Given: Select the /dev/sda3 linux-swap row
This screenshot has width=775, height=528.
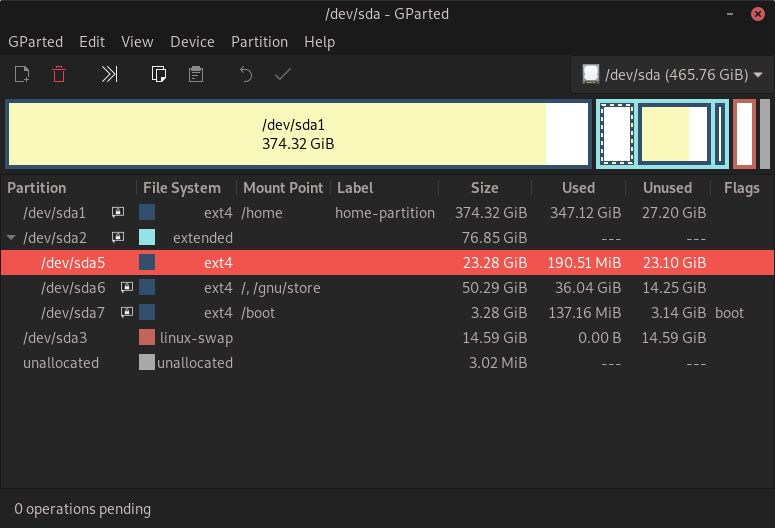Looking at the screenshot, I should pyautogui.click(x=300, y=338).
